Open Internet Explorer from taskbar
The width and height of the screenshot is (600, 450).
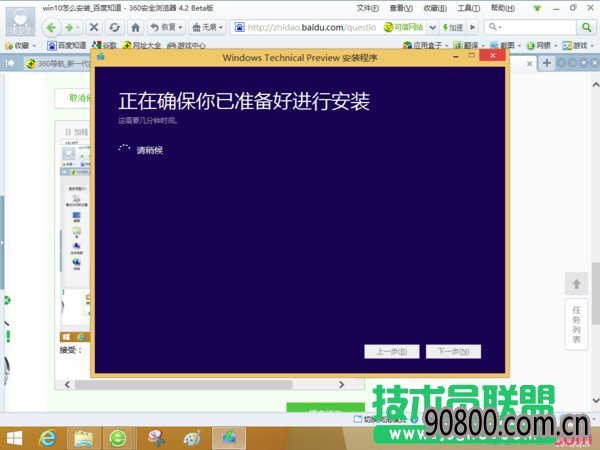pos(49,439)
